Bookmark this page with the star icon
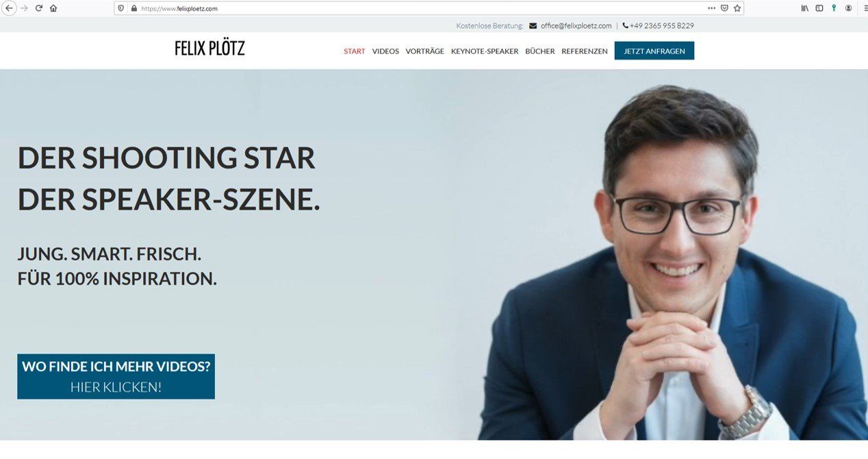The height and width of the screenshot is (459, 868). pyautogui.click(x=737, y=8)
